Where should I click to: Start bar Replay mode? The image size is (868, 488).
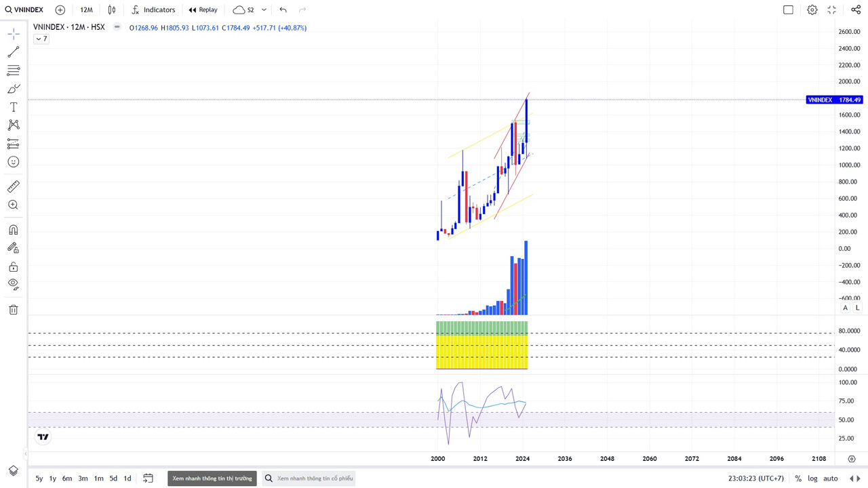click(x=203, y=9)
